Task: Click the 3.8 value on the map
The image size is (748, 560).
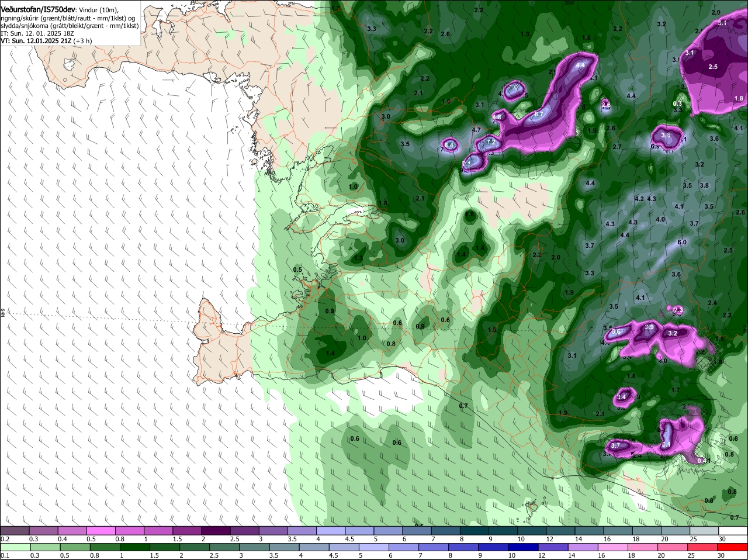Action: [x=704, y=185]
